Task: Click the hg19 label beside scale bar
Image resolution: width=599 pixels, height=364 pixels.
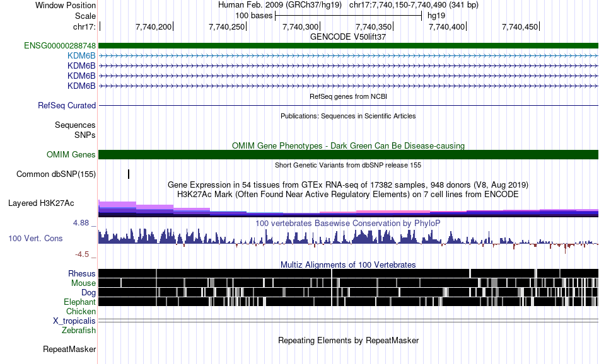Action: 436,16
